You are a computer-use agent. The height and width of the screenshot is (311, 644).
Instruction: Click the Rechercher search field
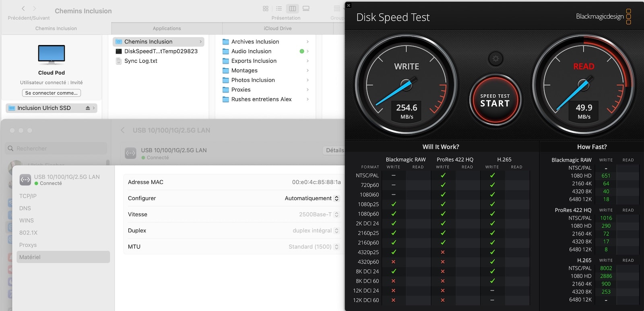click(56, 148)
